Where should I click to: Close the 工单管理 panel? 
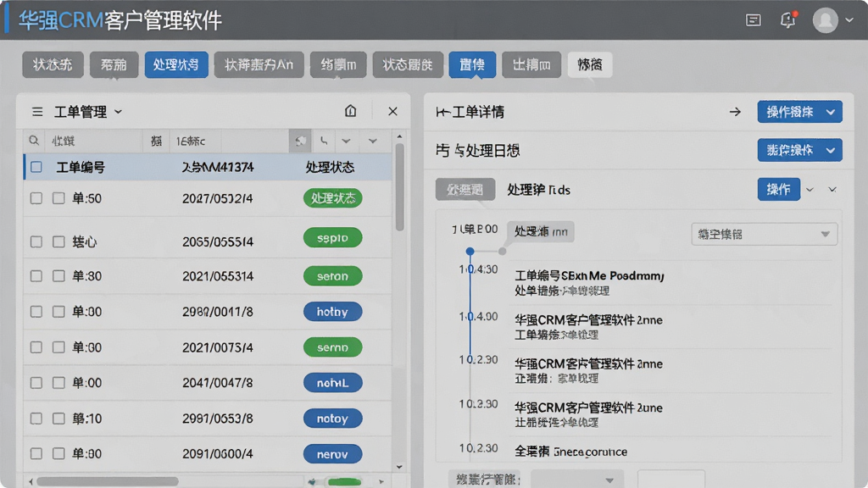[392, 111]
